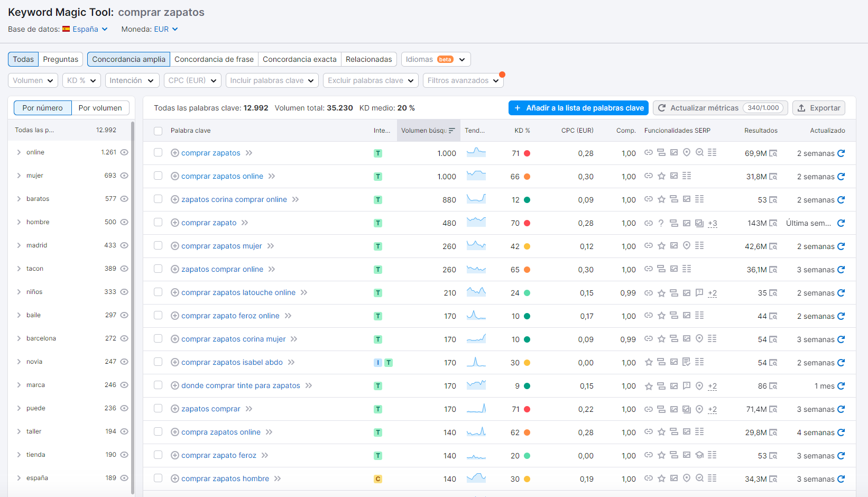Click "+3" to reveal more SERP features

pos(713,223)
